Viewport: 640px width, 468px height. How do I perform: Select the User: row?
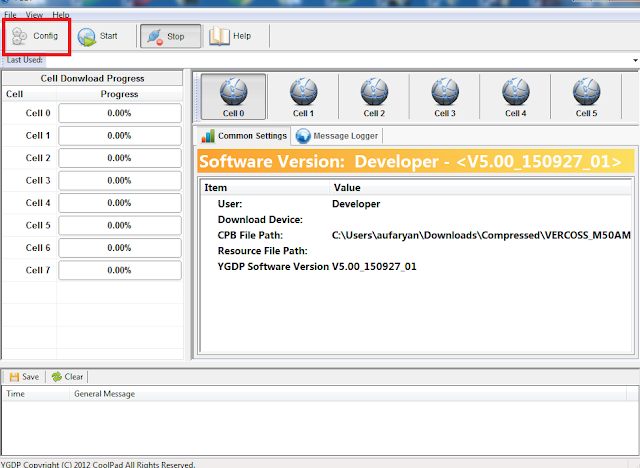[x=416, y=204]
